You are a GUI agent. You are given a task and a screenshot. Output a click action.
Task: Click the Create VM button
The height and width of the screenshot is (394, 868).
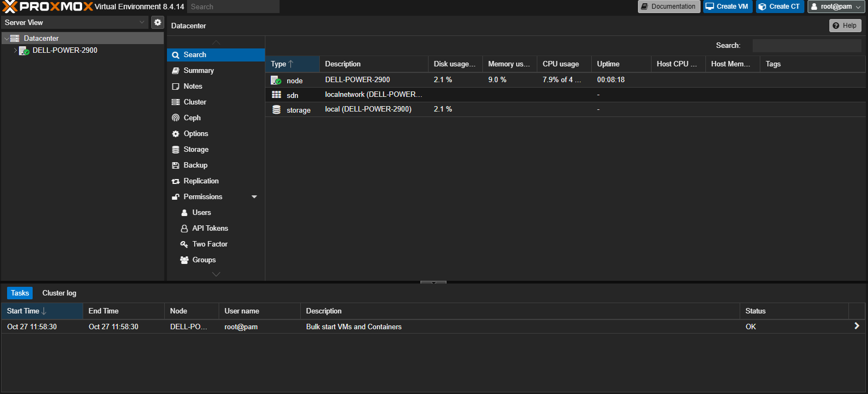(x=727, y=7)
